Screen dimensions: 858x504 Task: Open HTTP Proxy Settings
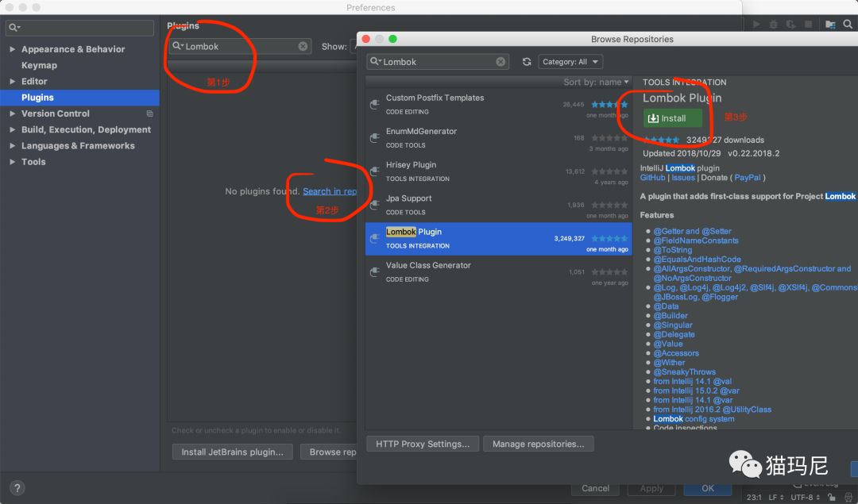(x=423, y=444)
